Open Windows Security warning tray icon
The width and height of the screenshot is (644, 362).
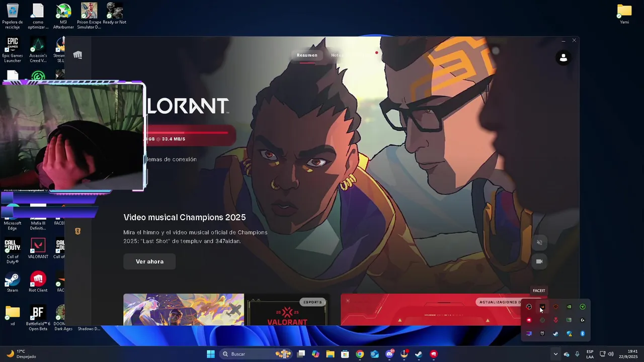point(569,333)
